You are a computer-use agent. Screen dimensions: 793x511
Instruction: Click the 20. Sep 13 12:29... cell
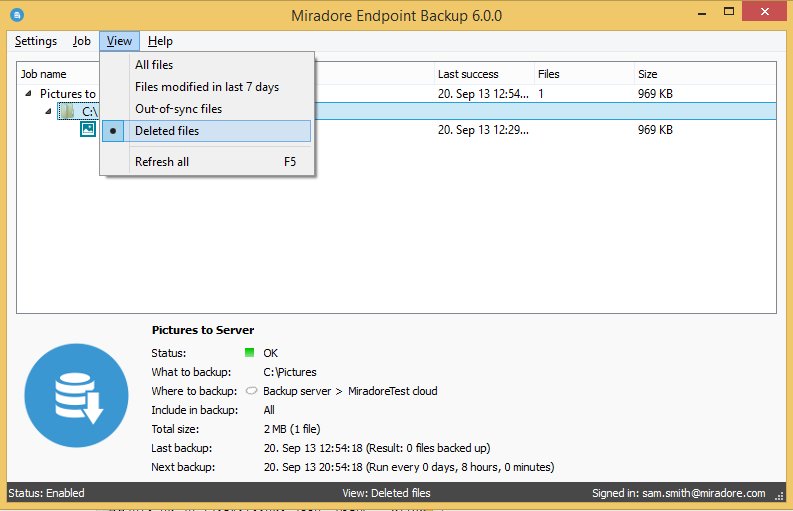483,130
